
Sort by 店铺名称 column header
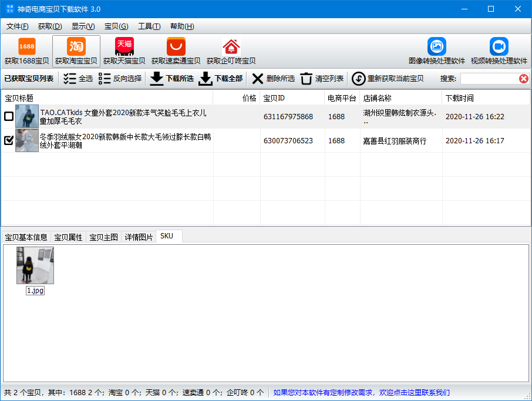(401, 98)
